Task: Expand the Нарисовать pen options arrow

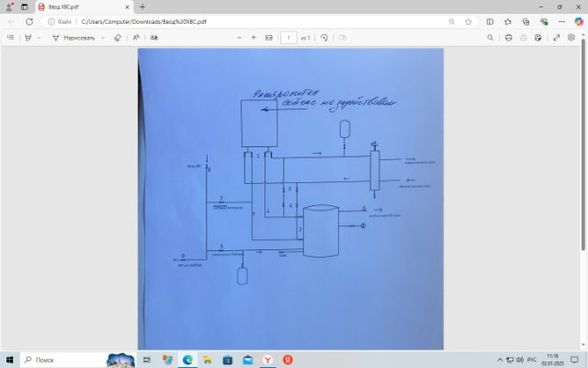Action: coord(103,38)
